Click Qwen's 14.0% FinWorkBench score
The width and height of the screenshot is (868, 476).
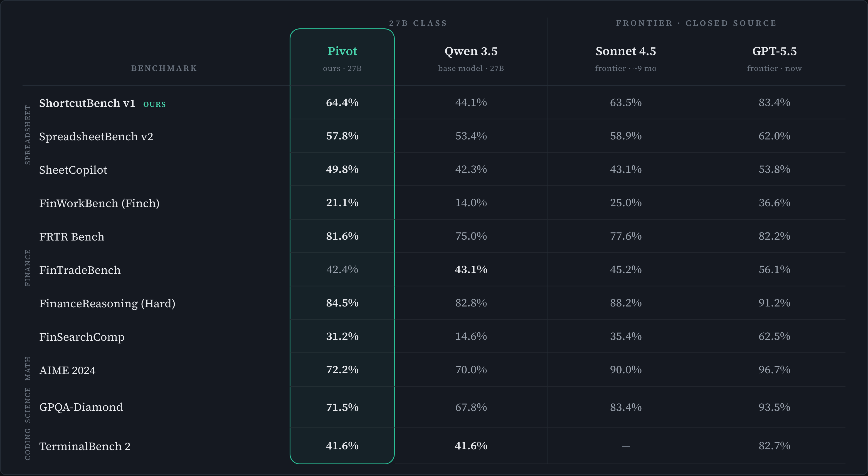click(471, 203)
